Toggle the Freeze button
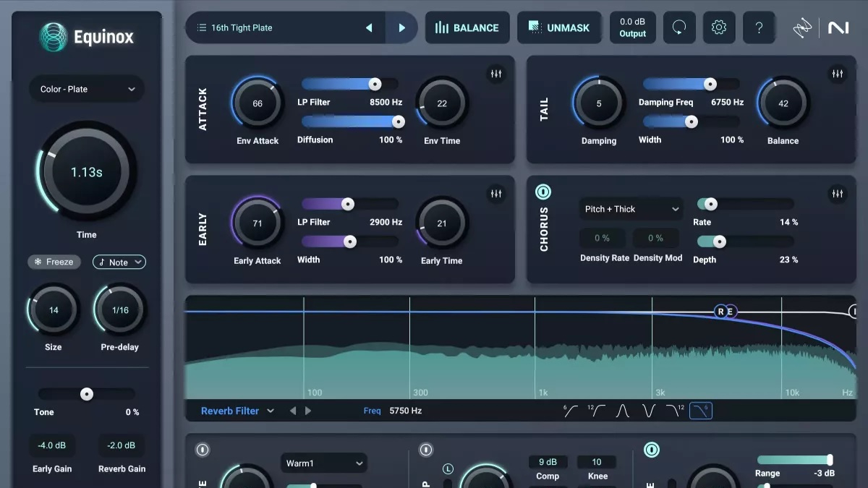Viewport: 868px width, 488px height. pos(54,262)
